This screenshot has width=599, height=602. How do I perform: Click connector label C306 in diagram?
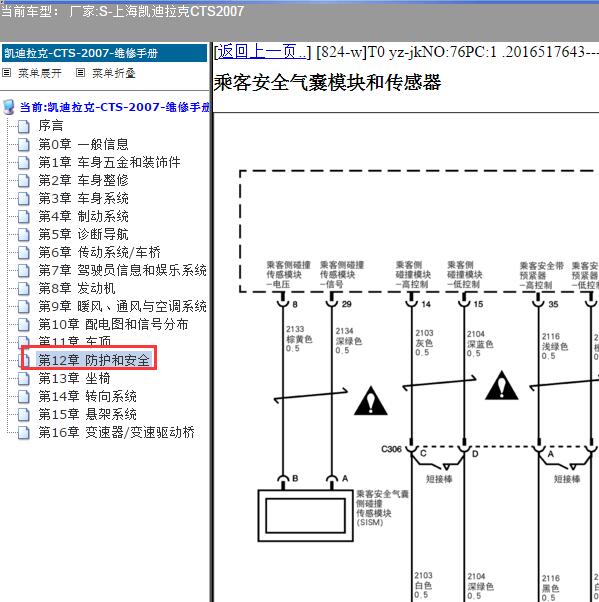(391, 449)
